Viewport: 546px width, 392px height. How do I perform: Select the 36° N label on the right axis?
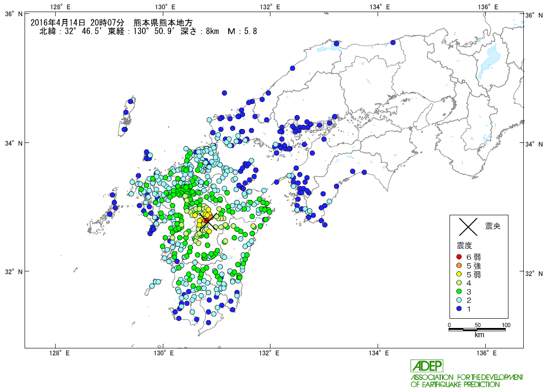pos(534,15)
